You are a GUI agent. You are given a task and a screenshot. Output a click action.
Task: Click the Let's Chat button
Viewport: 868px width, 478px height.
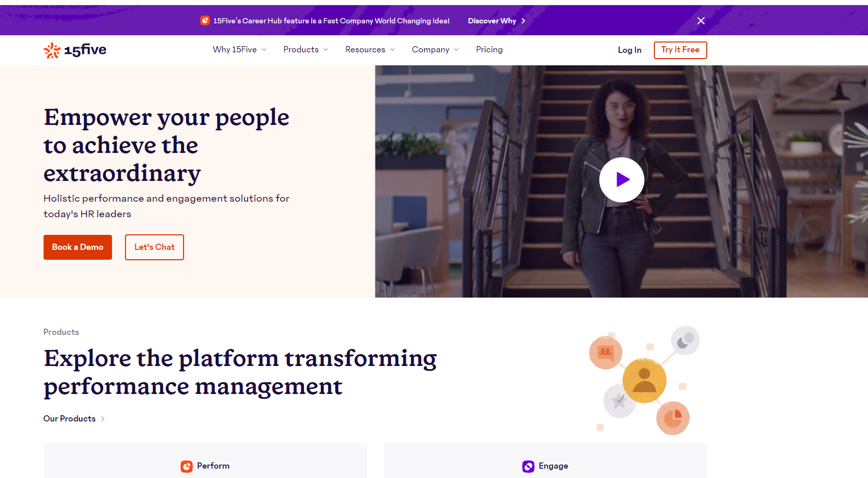[155, 247]
